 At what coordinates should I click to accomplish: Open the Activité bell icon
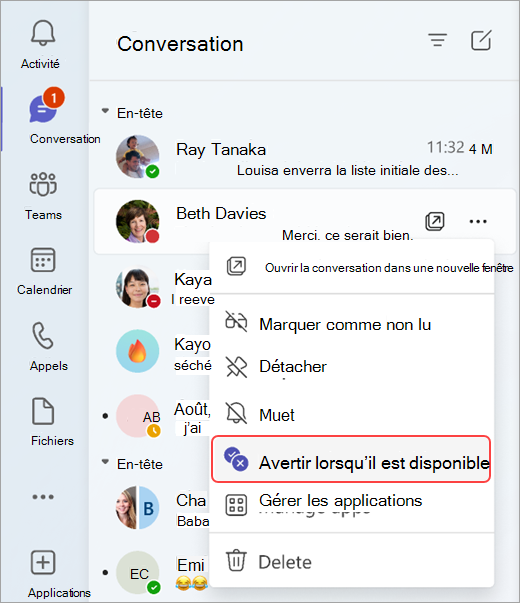pyautogui.click(x=43, y=33)
